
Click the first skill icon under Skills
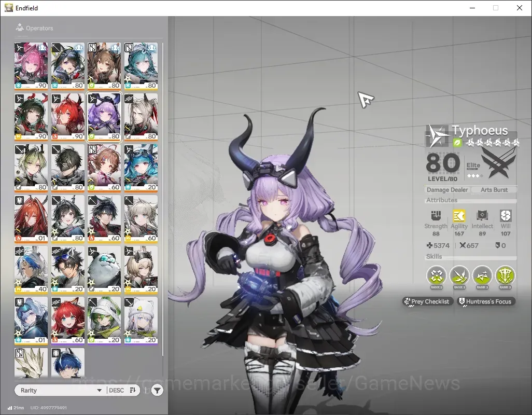click(x=436, y=275)
